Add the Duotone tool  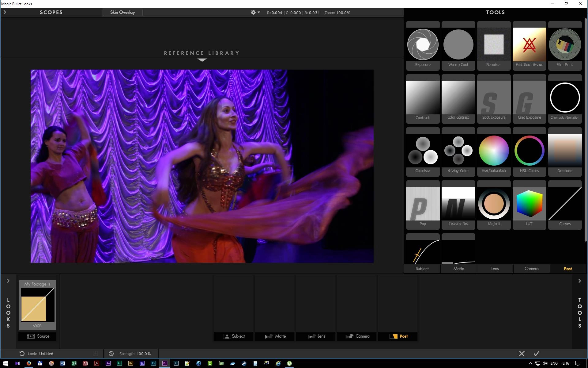[565, 152]
